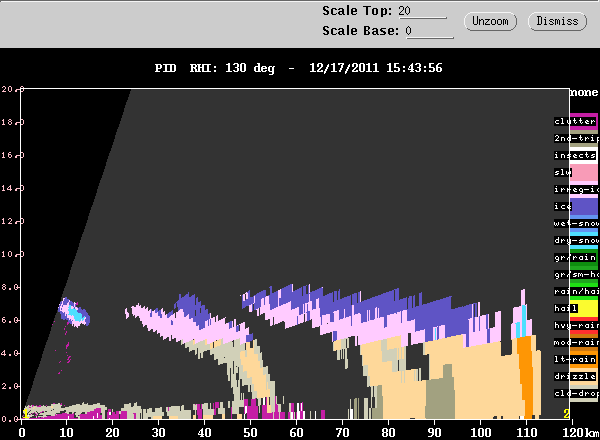Click the 'wet-snow' legend label
The width and height of the screenshot is (600, 440).
577,223
